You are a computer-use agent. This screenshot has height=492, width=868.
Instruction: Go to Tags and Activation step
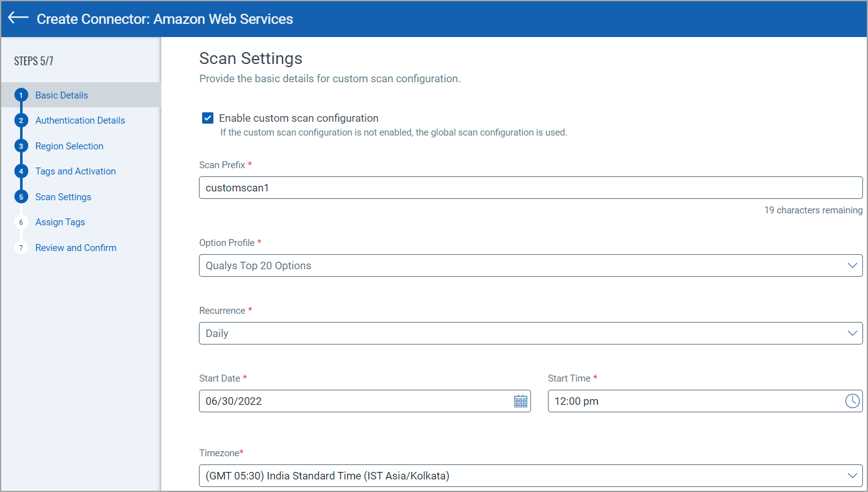coord(76,171)
